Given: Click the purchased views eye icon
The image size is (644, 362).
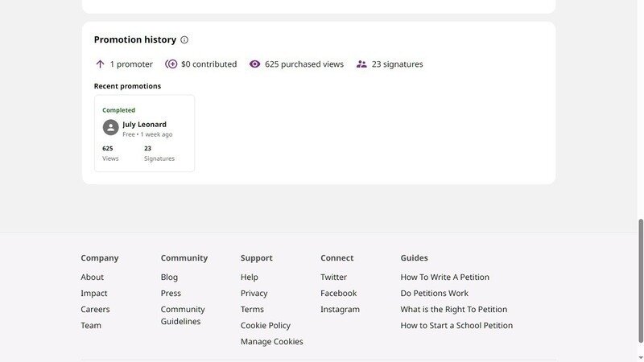Looking at the screenshot, I should click(x=254, y=64).
